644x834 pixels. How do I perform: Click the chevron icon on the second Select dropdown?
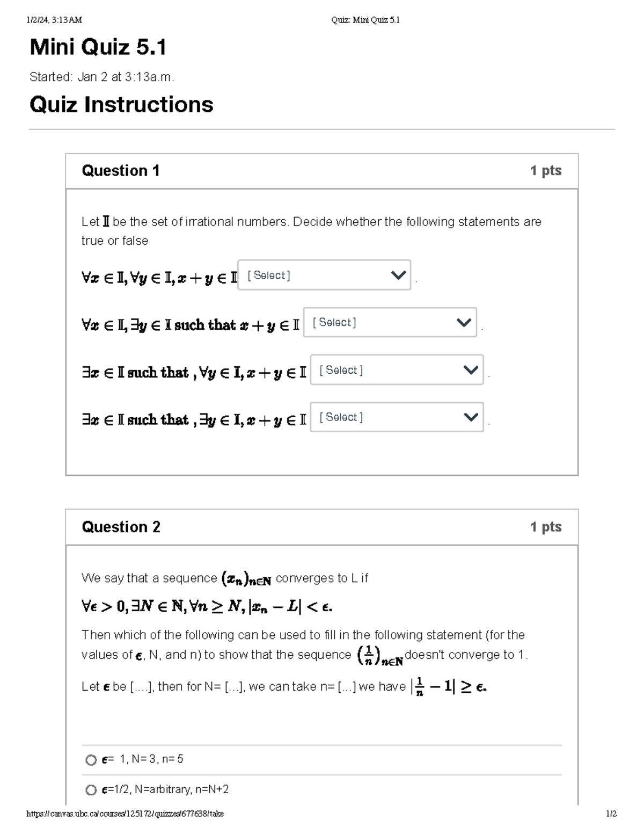click(464, 322)
